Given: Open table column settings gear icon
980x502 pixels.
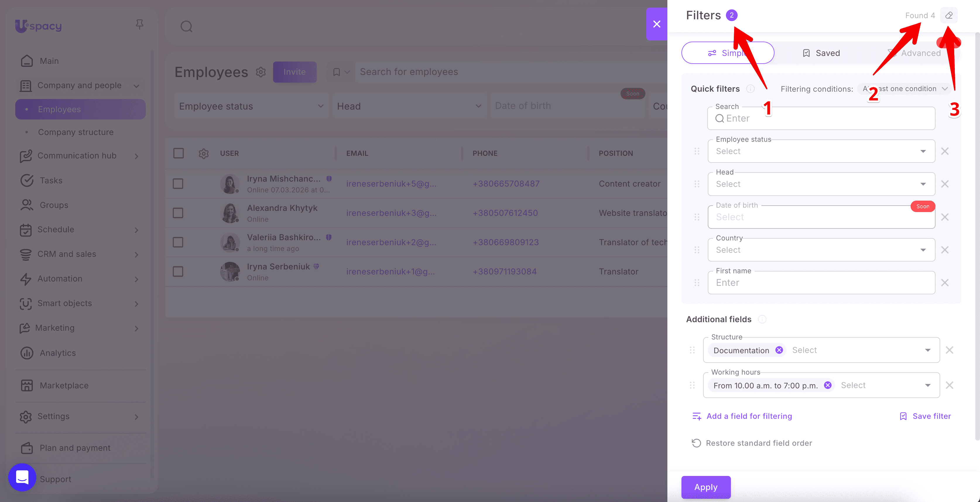Looking at the screenshot, I should click(x=203, y=153).
